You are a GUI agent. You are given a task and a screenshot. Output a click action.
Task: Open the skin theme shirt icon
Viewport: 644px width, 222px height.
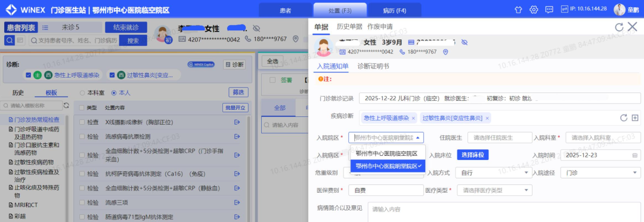[518, 10]
